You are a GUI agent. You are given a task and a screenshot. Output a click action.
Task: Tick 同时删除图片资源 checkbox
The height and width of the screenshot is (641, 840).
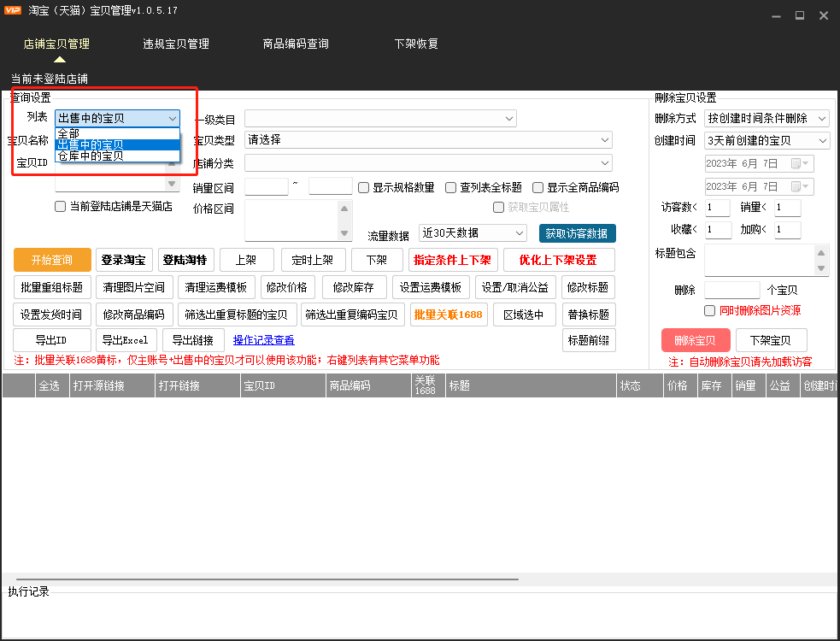click(710, 311)
